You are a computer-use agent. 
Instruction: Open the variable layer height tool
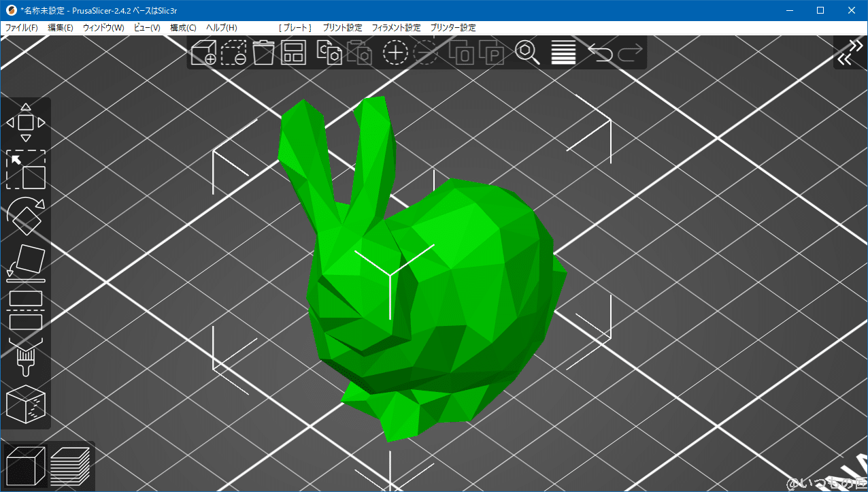(x=563, y=52)
